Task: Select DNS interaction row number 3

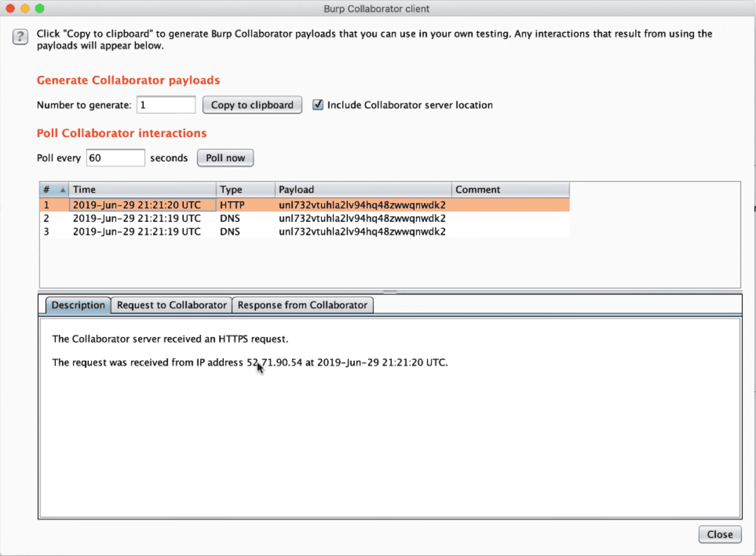Action: click(x=236, y=232)
